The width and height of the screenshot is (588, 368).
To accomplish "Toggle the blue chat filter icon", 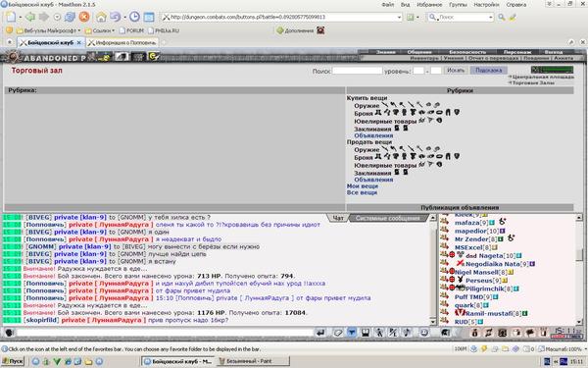I will (x=352, y=333).
